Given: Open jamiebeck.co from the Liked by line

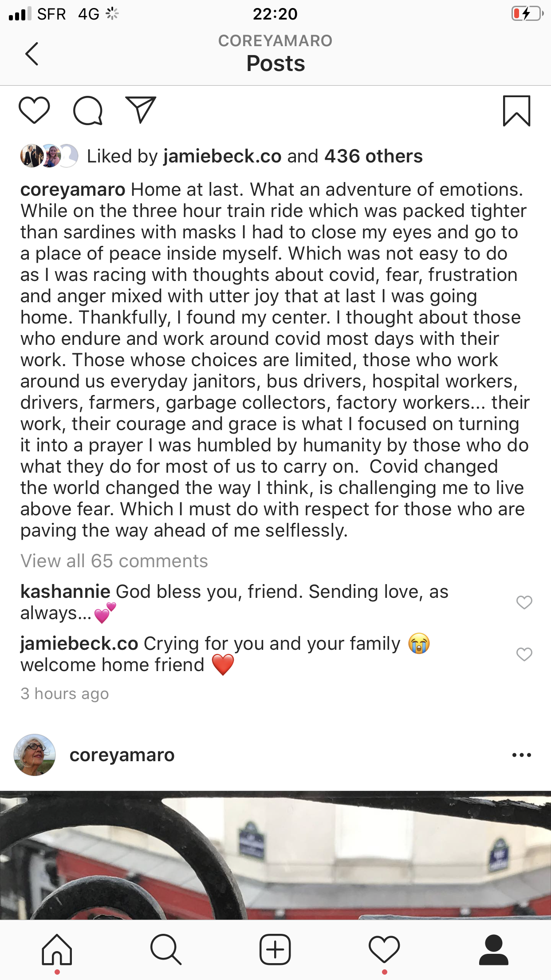Looking at the screenshot, I should tap(222, 156).
